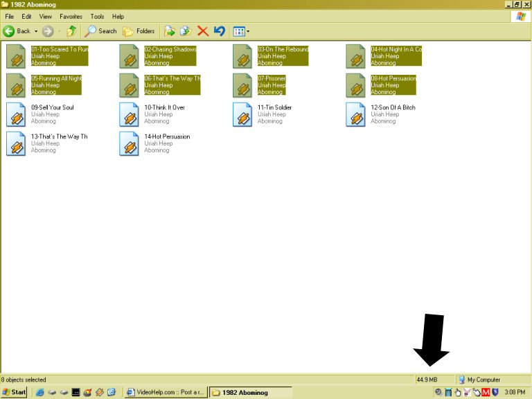532x399 pixels.
Task: Click the '07-Prisoner' highlighted file name
Action: 272,78
